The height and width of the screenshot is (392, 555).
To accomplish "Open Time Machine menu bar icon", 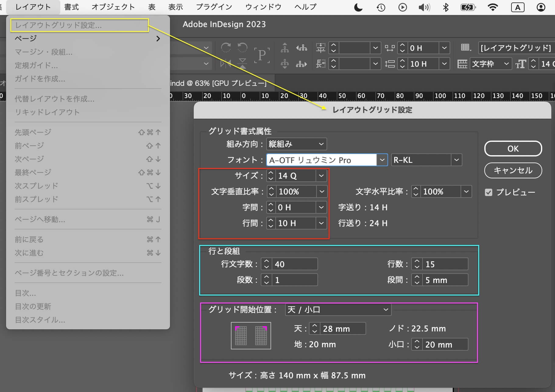I will point(381,7).
